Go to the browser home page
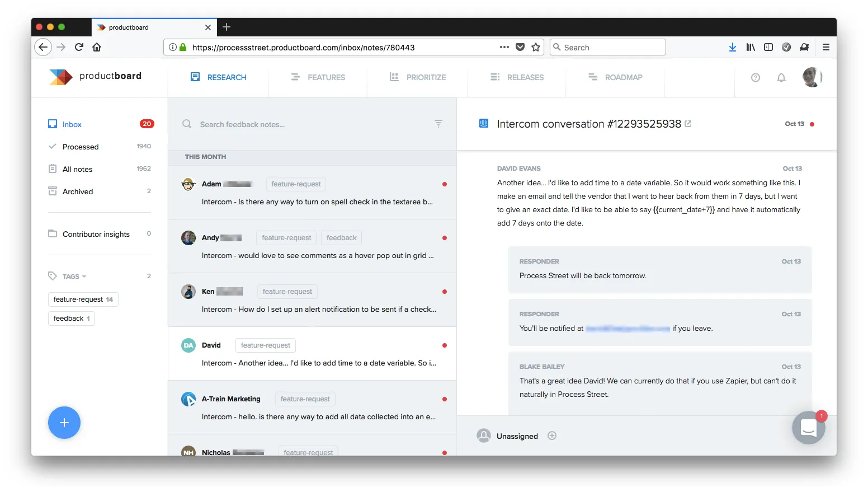868x487 pixels. 97,47
